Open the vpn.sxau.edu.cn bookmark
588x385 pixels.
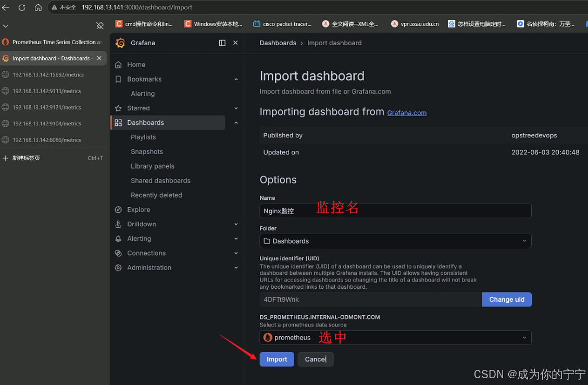[x=415, y=24]
